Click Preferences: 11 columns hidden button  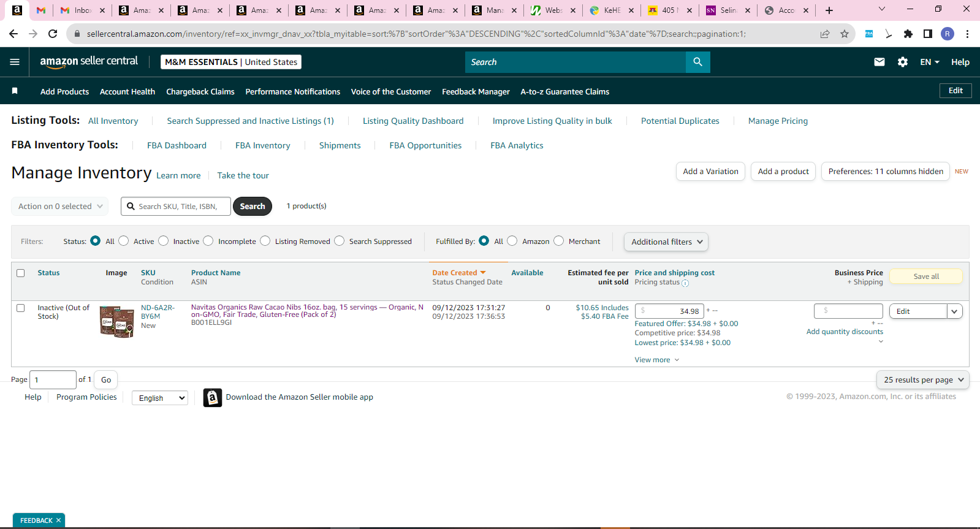coord(886,172)
